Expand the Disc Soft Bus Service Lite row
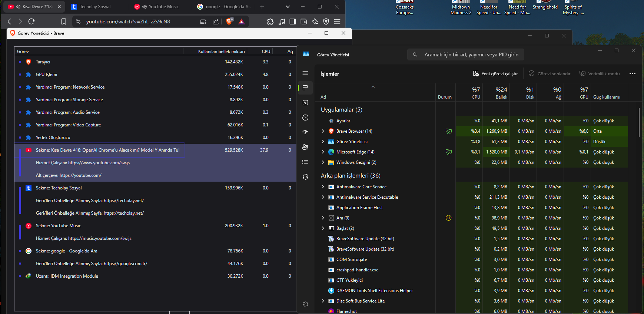The width and height of the screenshot is (644, 314). pyautogui.click(x=323, y=301)
